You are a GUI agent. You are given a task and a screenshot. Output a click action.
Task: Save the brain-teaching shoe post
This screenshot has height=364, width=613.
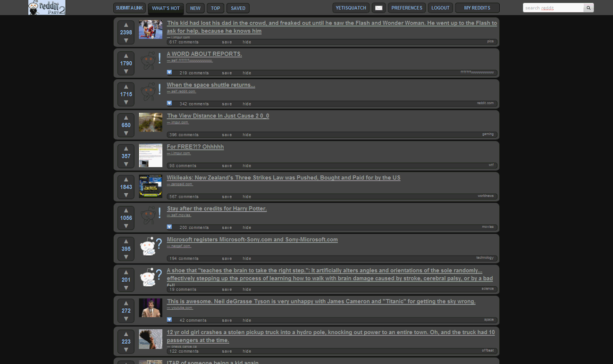click(227, 290)
